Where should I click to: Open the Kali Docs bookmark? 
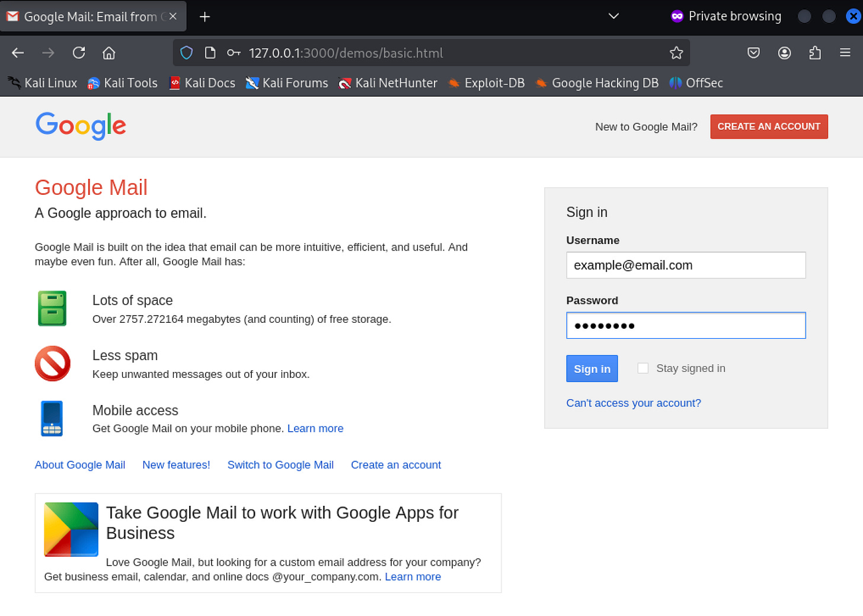pyautogui.click(x=202, y=83)
